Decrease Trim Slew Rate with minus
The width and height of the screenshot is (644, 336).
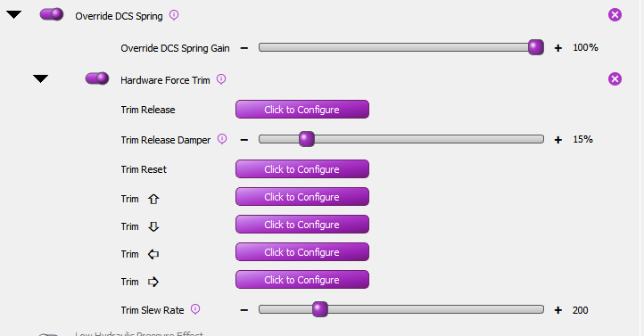point(244,310)
